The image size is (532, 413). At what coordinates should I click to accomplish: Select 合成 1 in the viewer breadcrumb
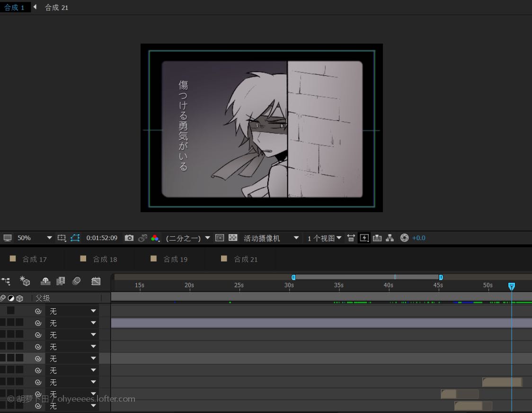(x=14, y=8)
